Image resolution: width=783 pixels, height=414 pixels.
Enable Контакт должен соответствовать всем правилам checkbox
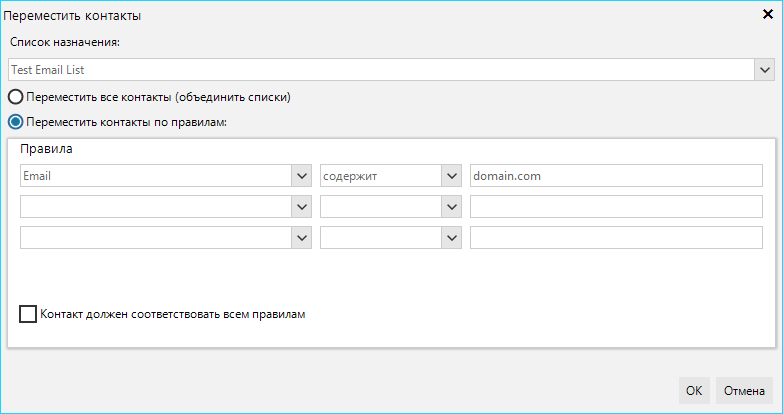point(28,314)
